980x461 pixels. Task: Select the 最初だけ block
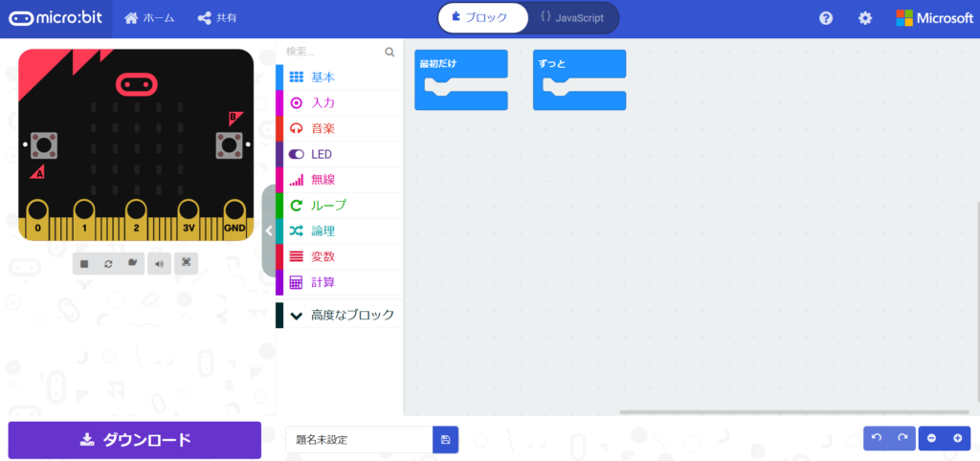[x=461, y=64]
